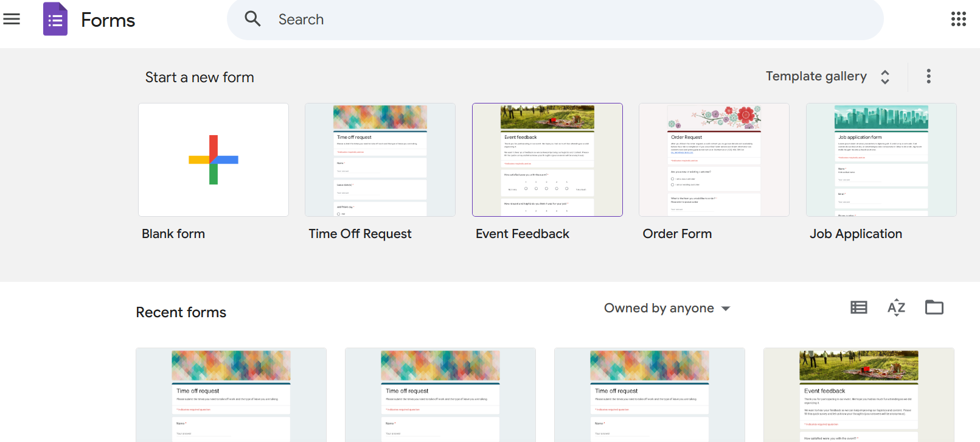Viewport: 980px width, 442px height.
Task: Open the AZ sort options
Action: (897, 307)
